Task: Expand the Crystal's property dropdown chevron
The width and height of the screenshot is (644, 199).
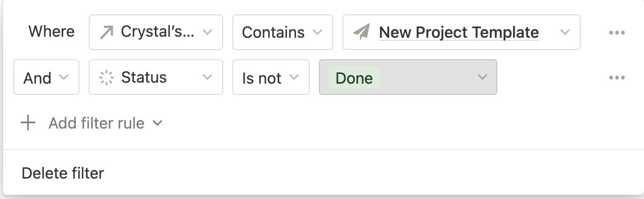Action: (207, 32)
